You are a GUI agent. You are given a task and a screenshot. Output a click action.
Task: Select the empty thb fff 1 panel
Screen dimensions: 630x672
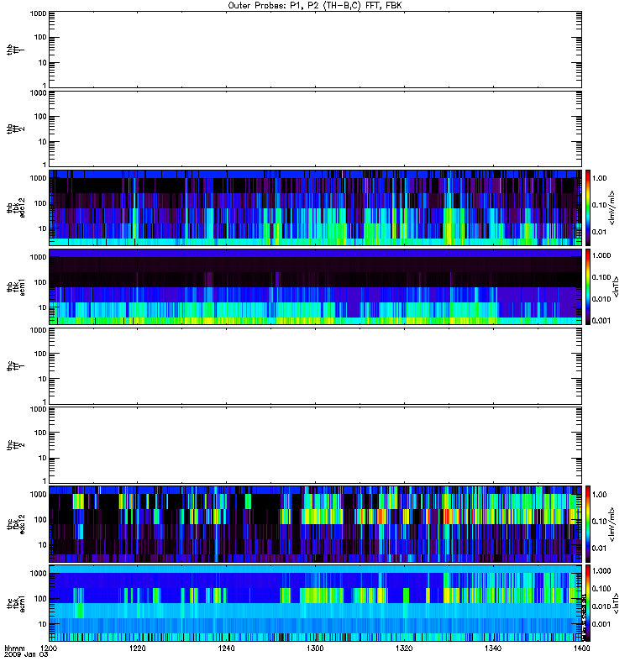click(x=315, y=50)
